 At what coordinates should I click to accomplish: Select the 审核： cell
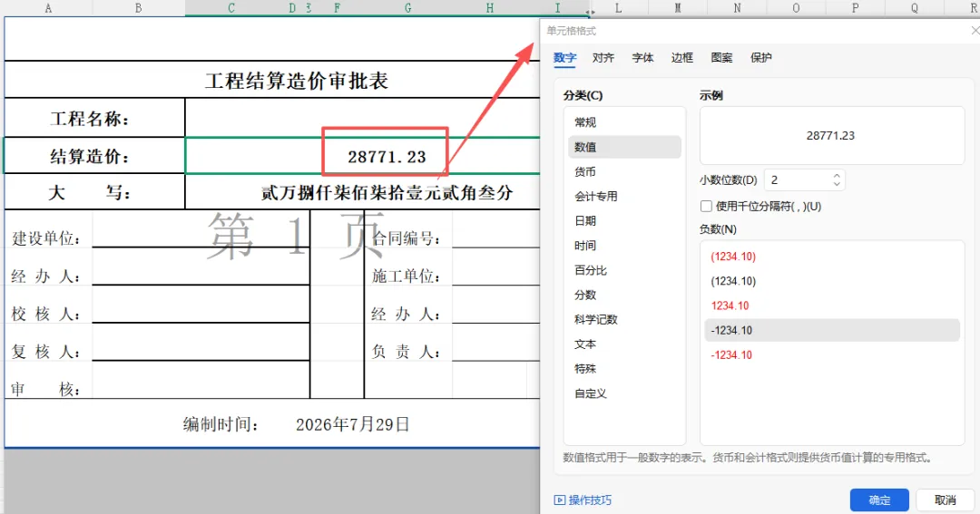coord(48,389)
